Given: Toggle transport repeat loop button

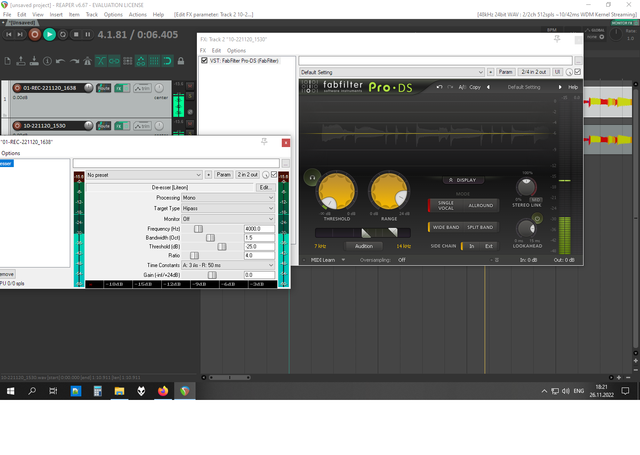Looking at the screenshot, I should (x=63, y=35).
